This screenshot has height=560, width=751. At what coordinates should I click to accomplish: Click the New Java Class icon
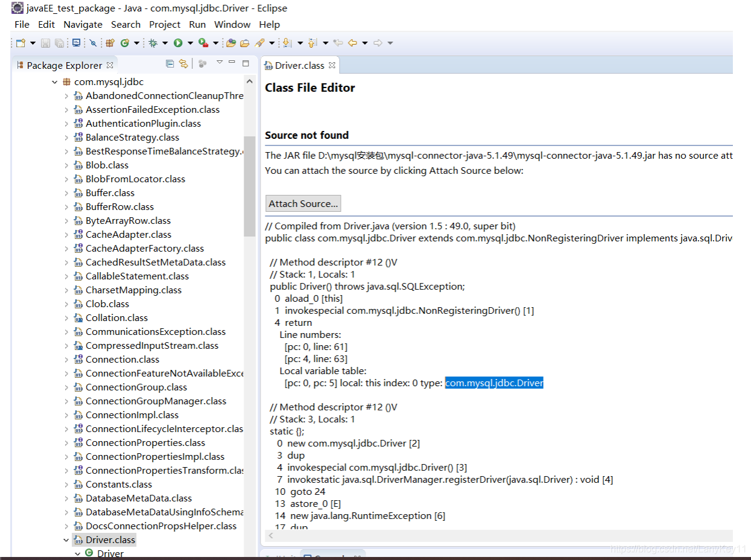pos(125,43)
